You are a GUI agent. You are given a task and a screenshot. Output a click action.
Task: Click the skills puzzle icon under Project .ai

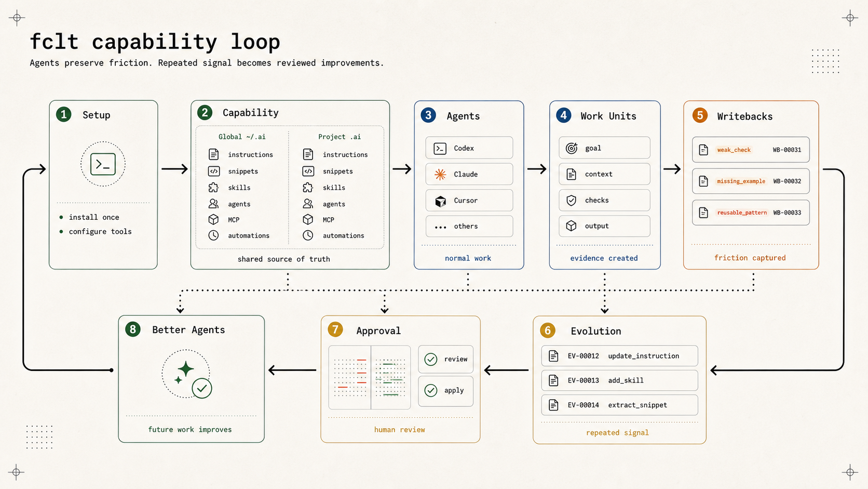coord(308,188)
